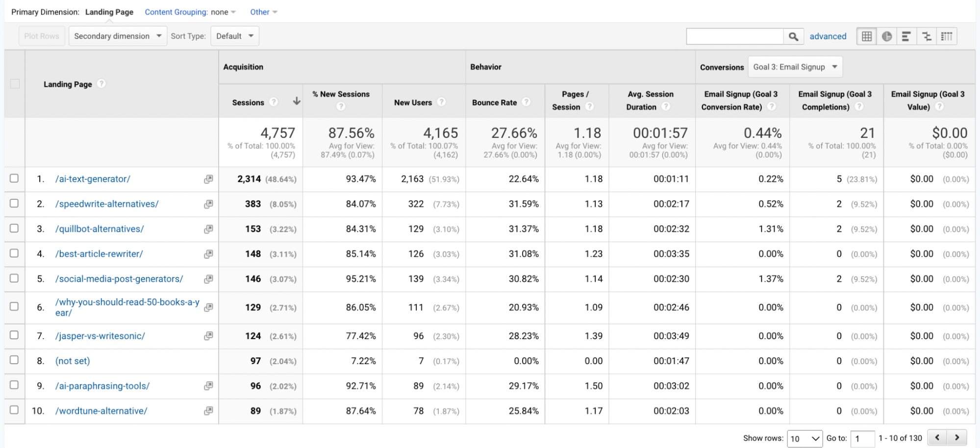Switch to the percentage pie chart view
The image size is (980, 448).
pyautogui.click(x=886, y=36)
